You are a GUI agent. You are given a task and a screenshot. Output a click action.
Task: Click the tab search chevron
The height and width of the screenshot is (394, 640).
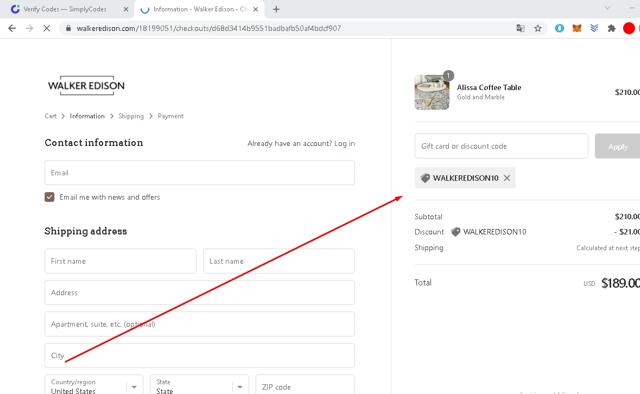point(607,8)
